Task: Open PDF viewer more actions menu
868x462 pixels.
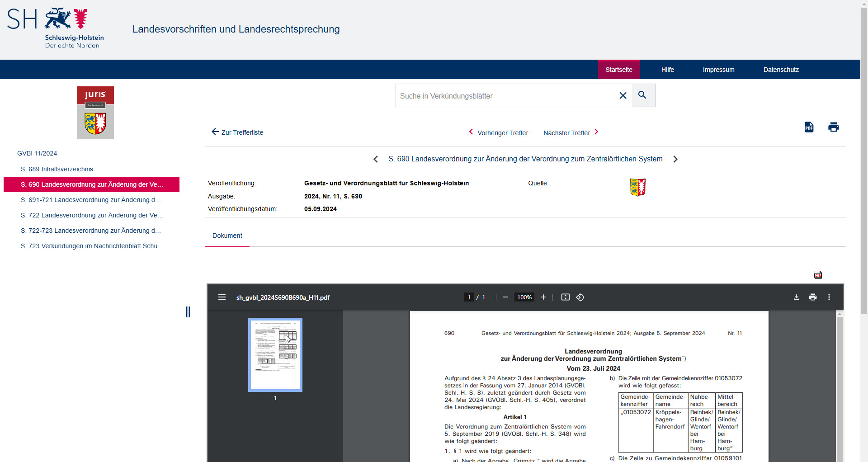Action: 829,297
